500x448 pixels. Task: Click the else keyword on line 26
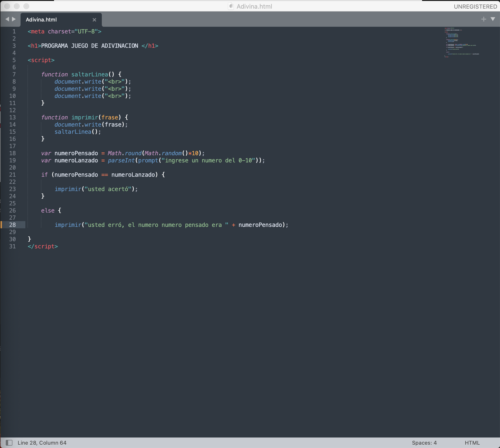(48, 210)
